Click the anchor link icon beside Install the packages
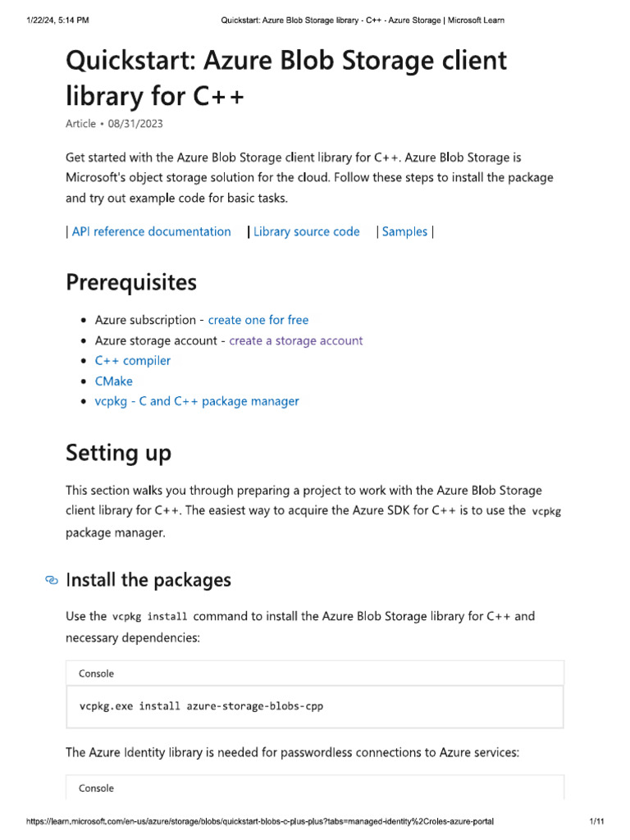 coord(52,581)
